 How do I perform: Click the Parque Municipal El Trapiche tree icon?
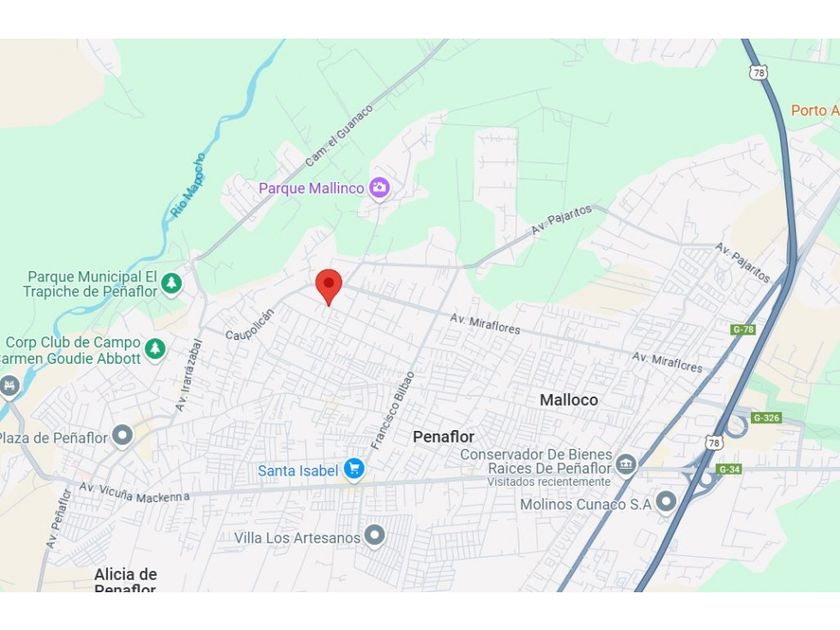171,283
